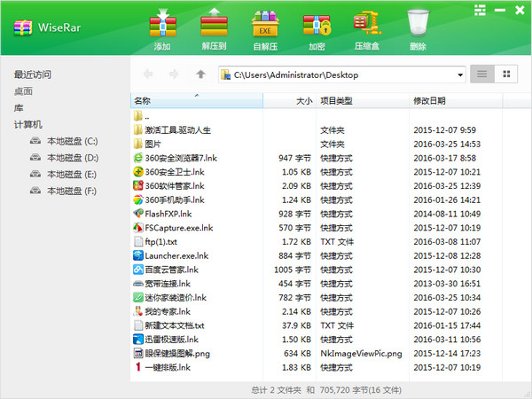This screenshot has width=532, height=399.
Task: Click the 360安全浏览器7 shortcut icon
Action: (x=138, y=158)
